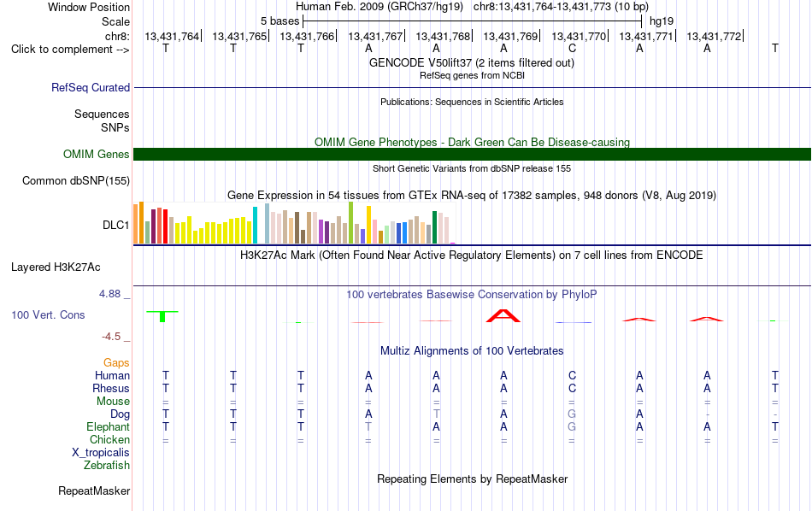Select the Mouse alignment row label
The width and height of the screenshot is (812, 511).
click(x=113, y=402)
